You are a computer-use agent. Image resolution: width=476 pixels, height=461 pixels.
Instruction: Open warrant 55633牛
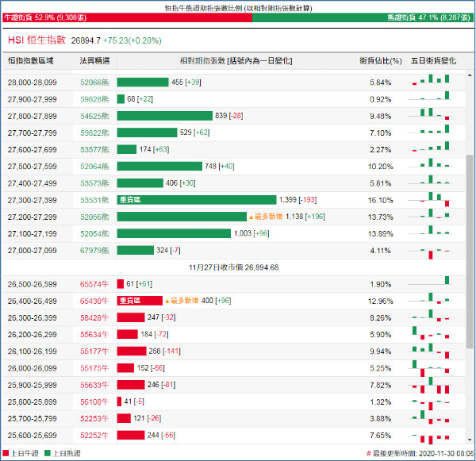point(94,385)
